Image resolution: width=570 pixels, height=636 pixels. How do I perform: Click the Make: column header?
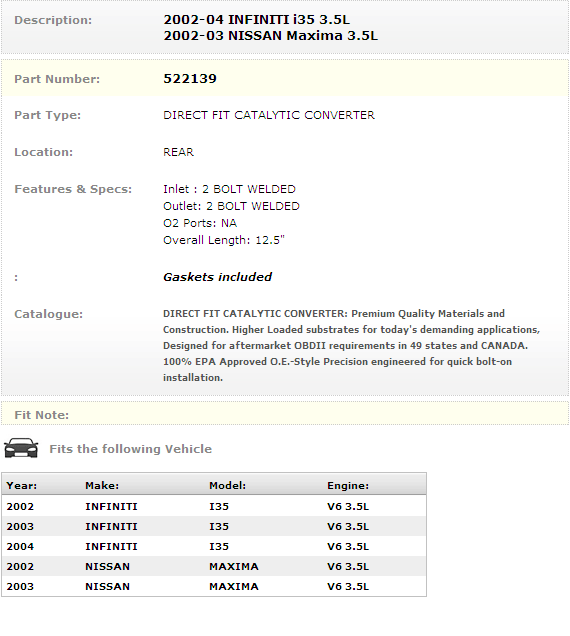pos(102,486)
